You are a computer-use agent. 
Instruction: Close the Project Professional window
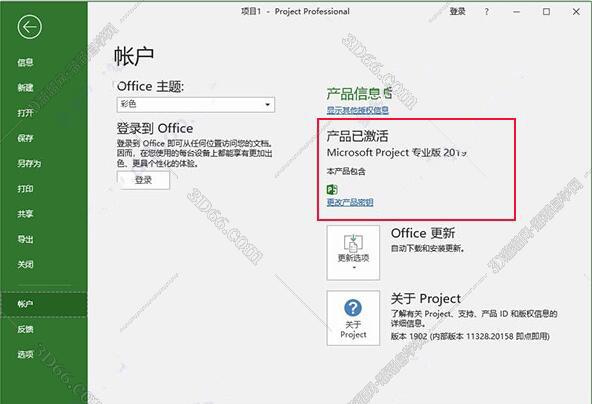coord(576,12)
